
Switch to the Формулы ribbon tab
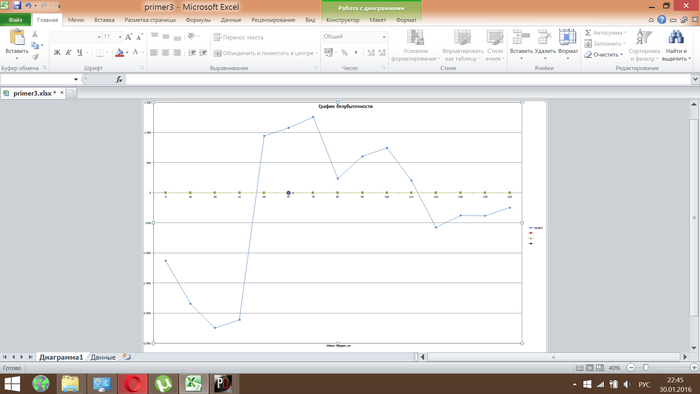[x=198, y=20]
